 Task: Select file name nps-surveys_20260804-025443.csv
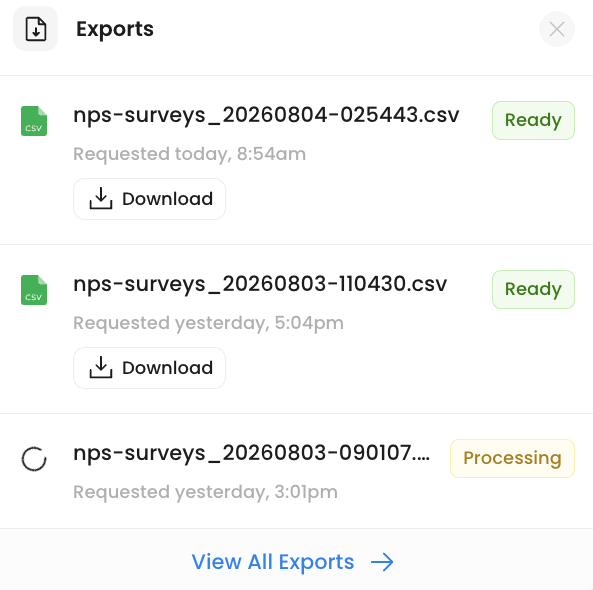(266, 115)
